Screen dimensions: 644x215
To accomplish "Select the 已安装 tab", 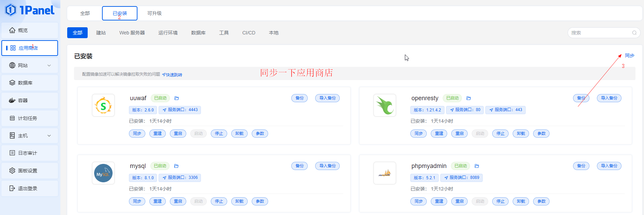I will [120, 13].
